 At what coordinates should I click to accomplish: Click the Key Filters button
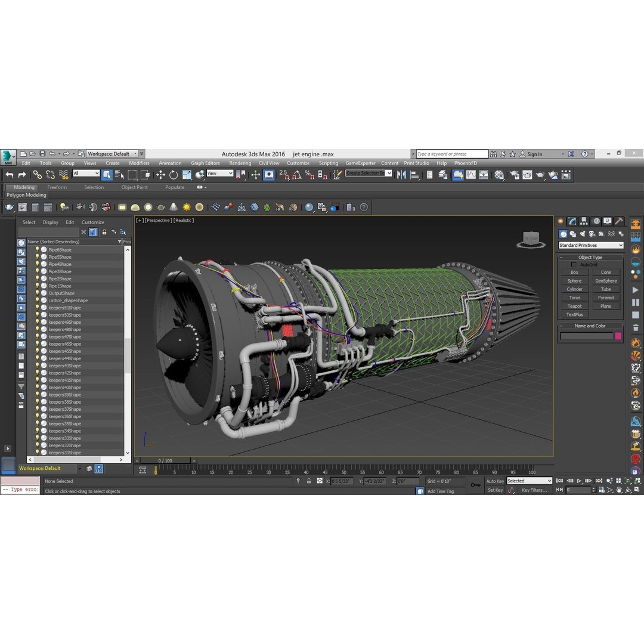534,490
